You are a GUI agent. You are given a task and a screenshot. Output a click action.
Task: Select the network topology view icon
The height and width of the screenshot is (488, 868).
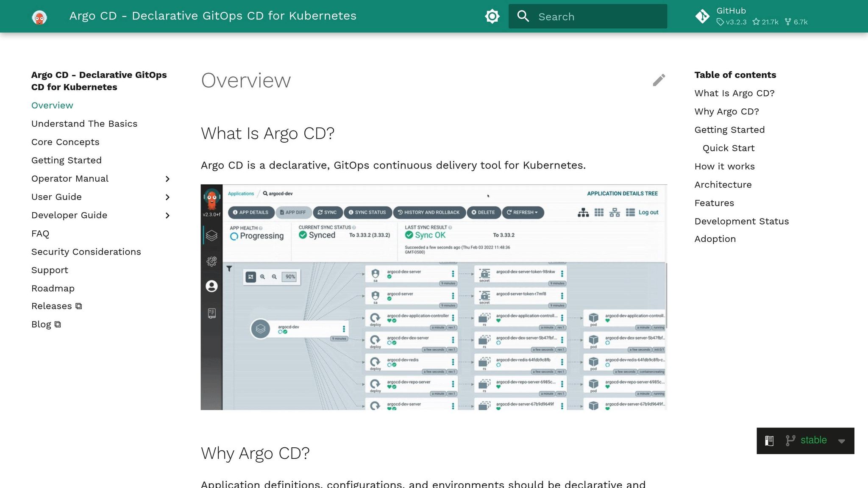pos(615,212)
